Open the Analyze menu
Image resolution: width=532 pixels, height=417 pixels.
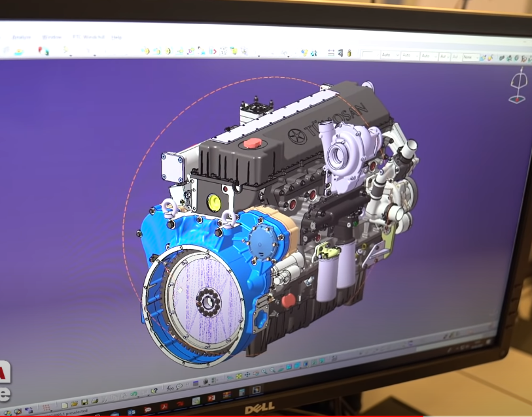22,37
